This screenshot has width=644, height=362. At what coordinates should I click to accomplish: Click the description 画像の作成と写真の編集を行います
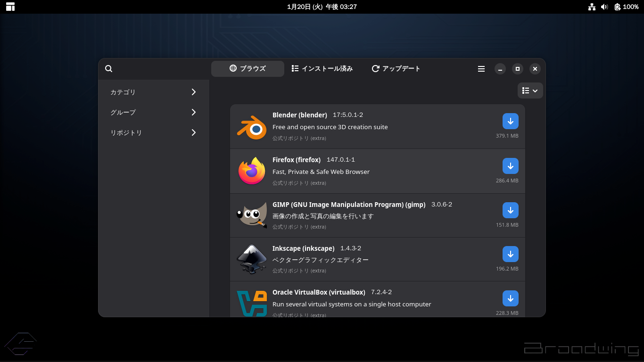pyautogui.click(x=323, y=216)
